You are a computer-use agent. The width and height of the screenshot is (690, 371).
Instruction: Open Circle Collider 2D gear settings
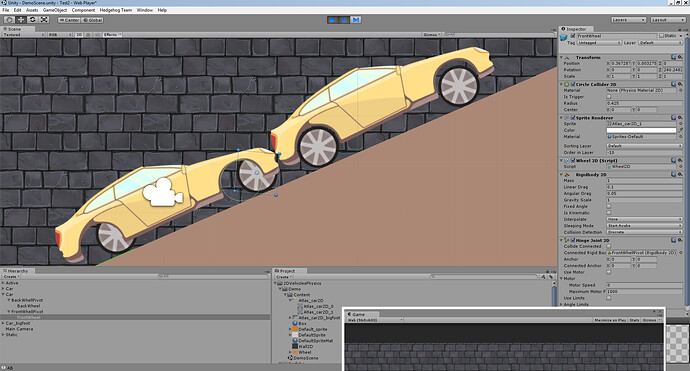[x=680, y=84]
